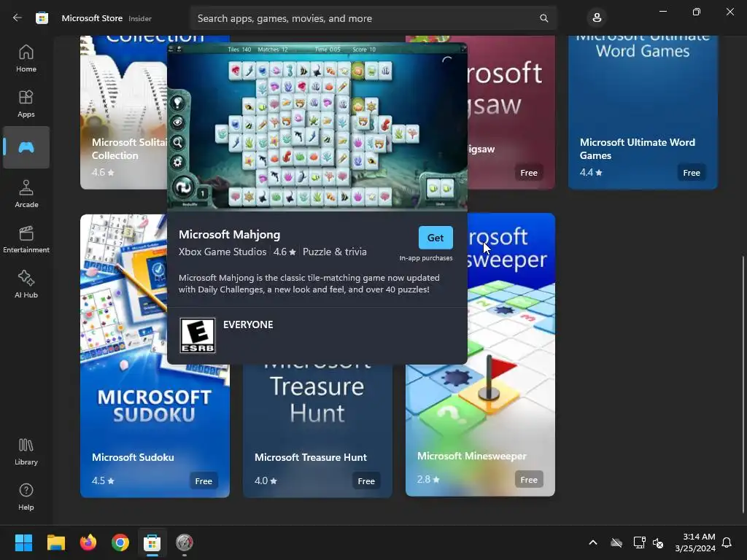This screenshot has height=560, width=747.
Task: Launch Chrome from taskbar
Action: [120, 542]
